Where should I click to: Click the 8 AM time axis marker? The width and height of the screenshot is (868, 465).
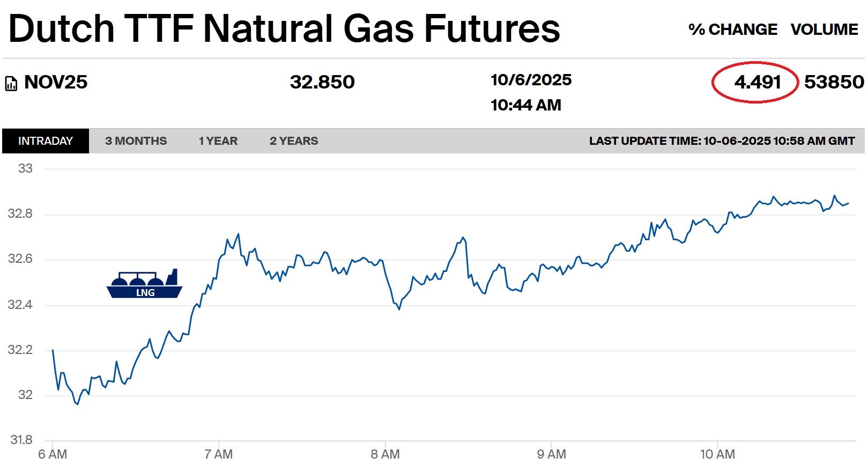(385, 454)
